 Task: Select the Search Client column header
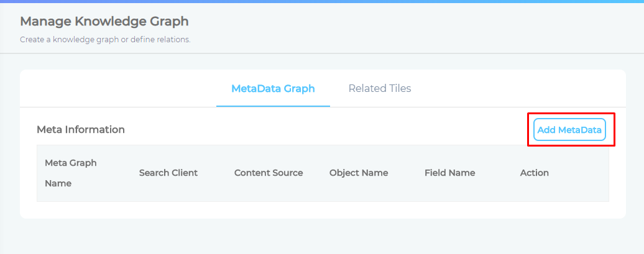coord(168,173)
